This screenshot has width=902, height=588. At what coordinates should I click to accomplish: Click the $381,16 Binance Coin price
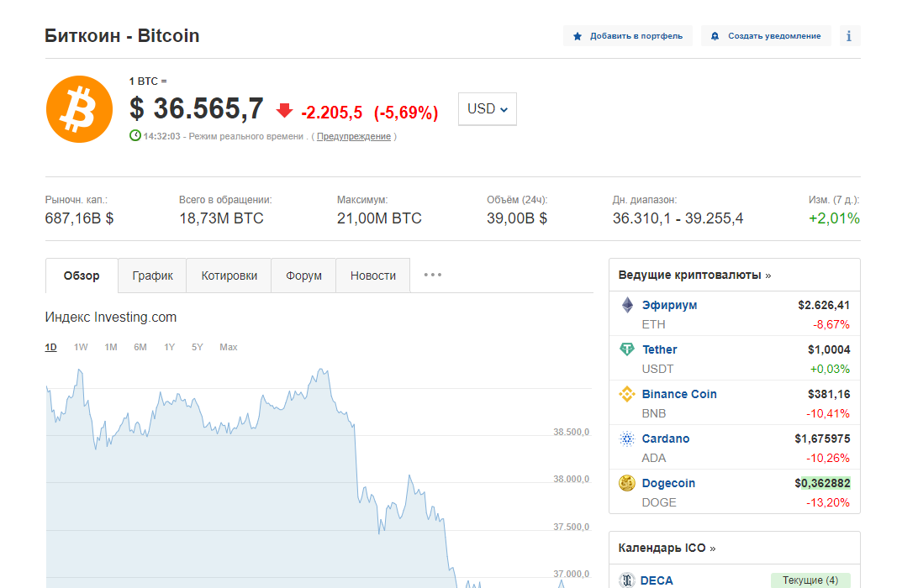point(829,394)
